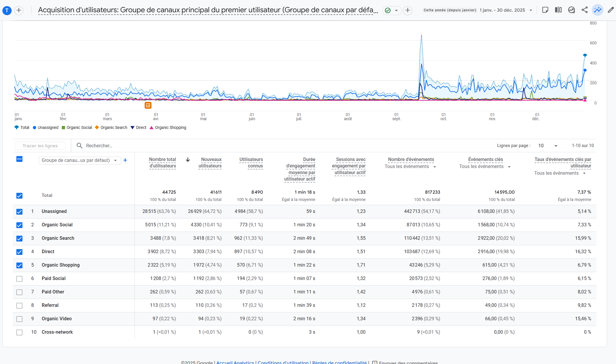The height and width of the screenshot is (364, 616).
Task: Add a secondary dimension with blue plus
Action: point(125,160)
